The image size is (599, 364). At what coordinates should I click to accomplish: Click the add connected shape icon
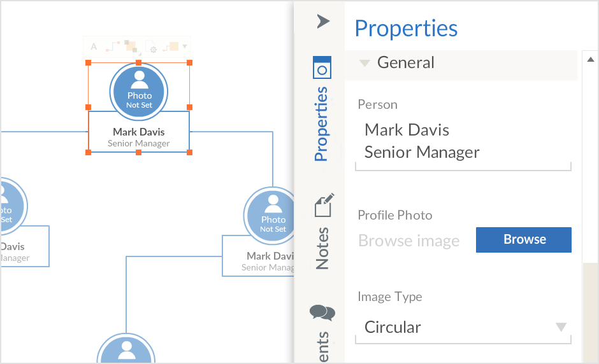coord(171,46)
